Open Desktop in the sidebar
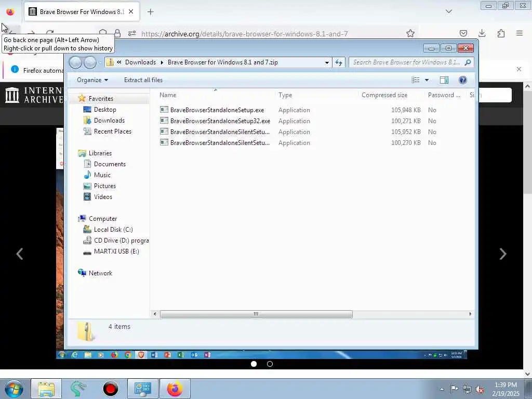Viewport: 532px width, 399px height. (104, 110)
